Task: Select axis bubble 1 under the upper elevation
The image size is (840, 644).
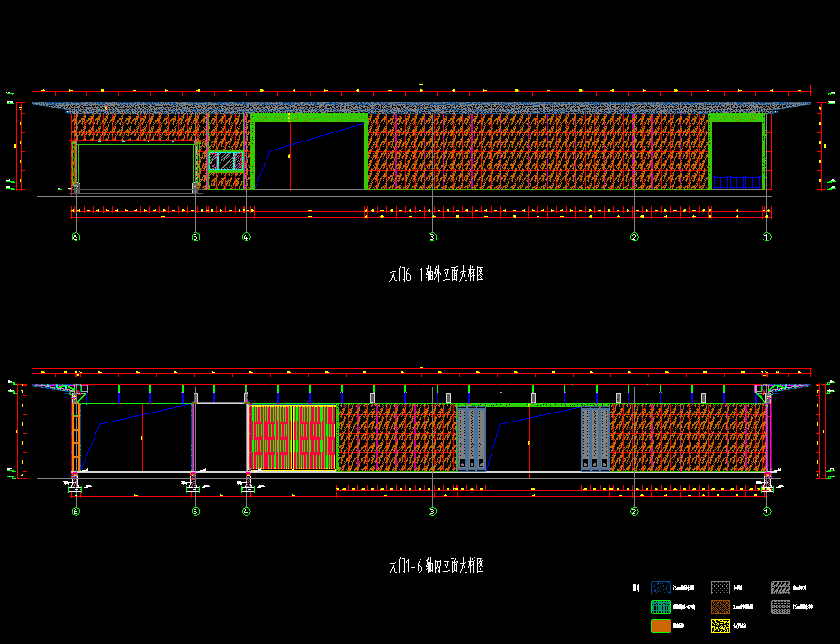Action: click(767, 237)
